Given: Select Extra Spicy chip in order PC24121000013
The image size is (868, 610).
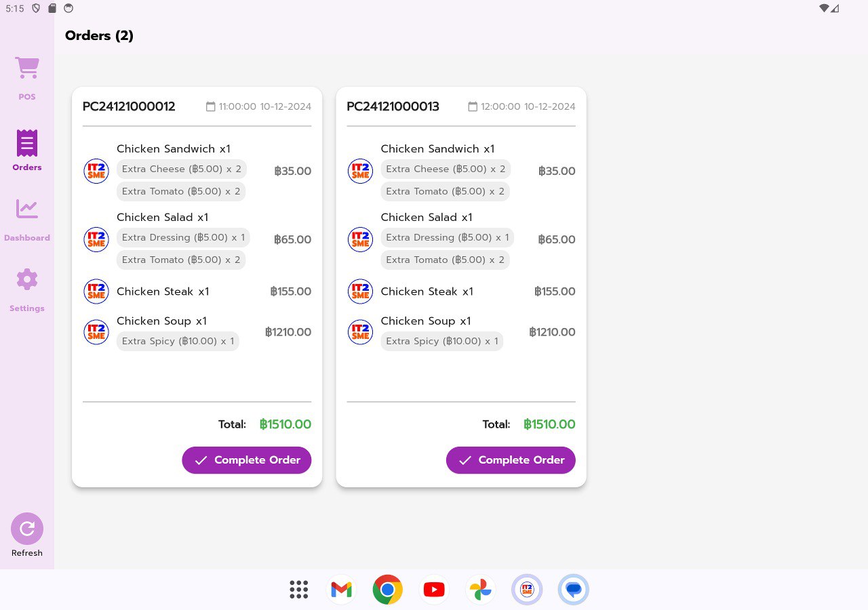Looking at the screenshot, I should pyautogui.click(x=442, y=341).
